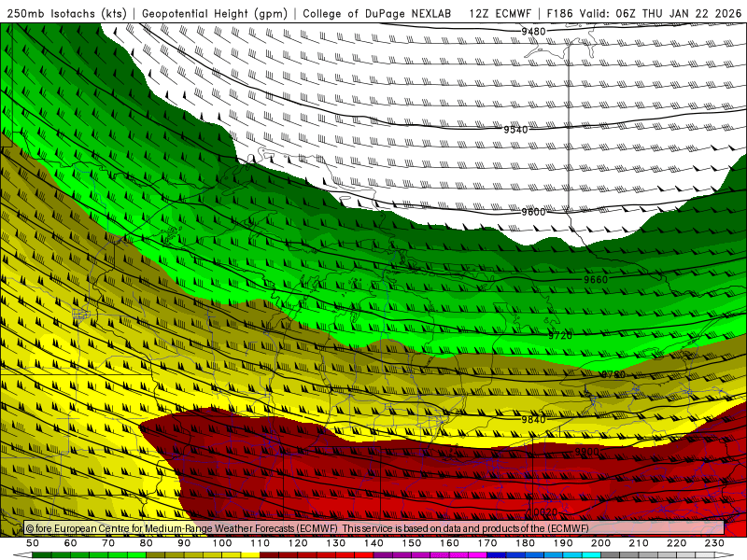Click the 50 knots legend value
Image resolution: width=747 pixels, height=560 pixels.
pos(33,543)
